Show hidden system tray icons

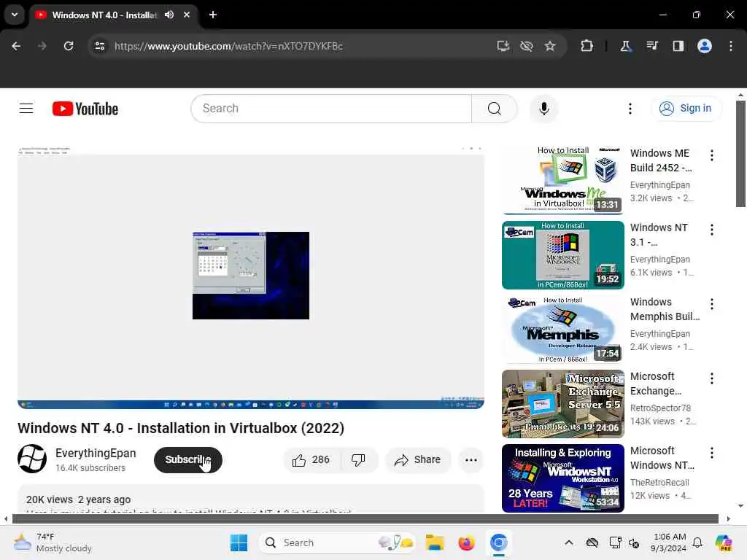569,542
